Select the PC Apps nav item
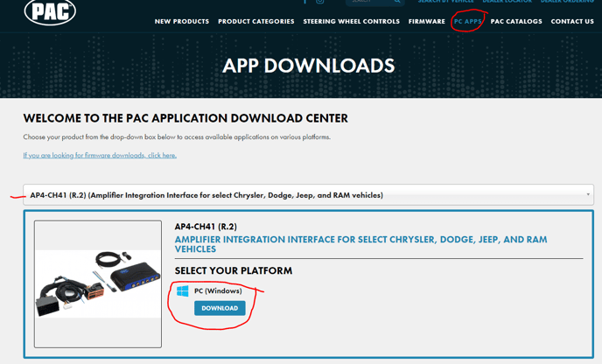The width and height of the screenshot is (602, 364). 467,22
